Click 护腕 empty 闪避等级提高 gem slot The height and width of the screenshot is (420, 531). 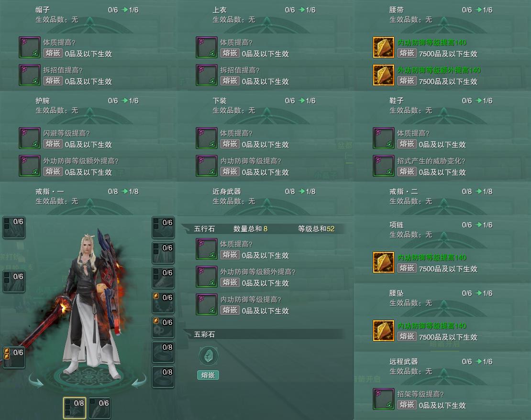[x=30, y=138]
